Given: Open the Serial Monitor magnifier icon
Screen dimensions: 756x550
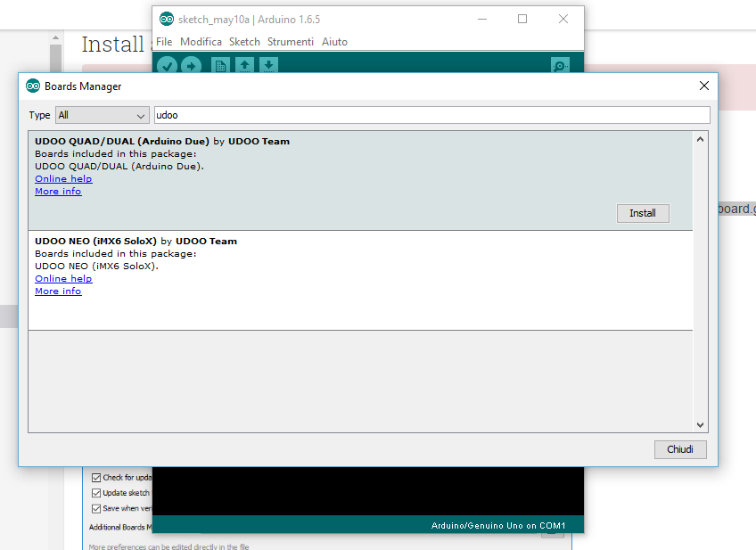Looking at the screenshot, I should click(560, 66).
